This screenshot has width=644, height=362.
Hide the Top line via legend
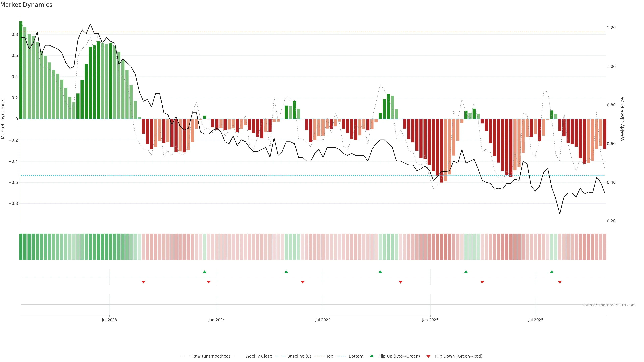[x=330, y=356]
